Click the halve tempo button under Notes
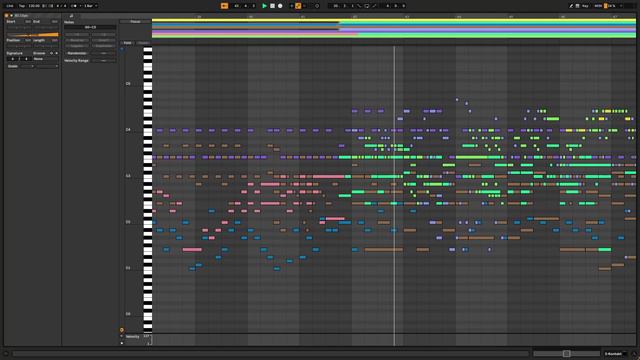Image resolution: width=640 pixels, height=360 pixels. coord(103,35)
